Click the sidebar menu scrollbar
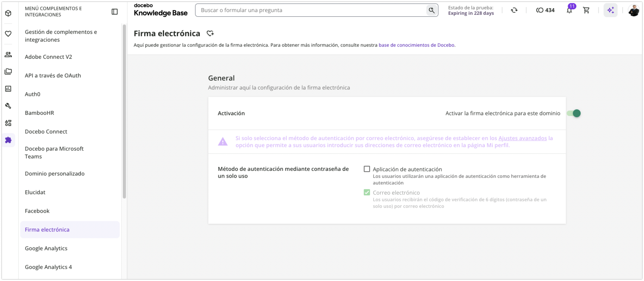Screen dimensions: 644x281 (x=124, y=112)
